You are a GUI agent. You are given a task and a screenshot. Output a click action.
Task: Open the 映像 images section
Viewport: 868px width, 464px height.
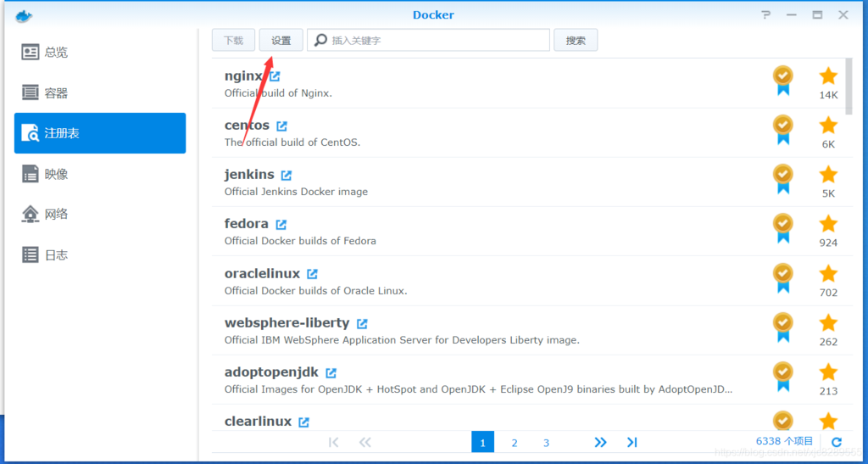click(x=100, y=174)
